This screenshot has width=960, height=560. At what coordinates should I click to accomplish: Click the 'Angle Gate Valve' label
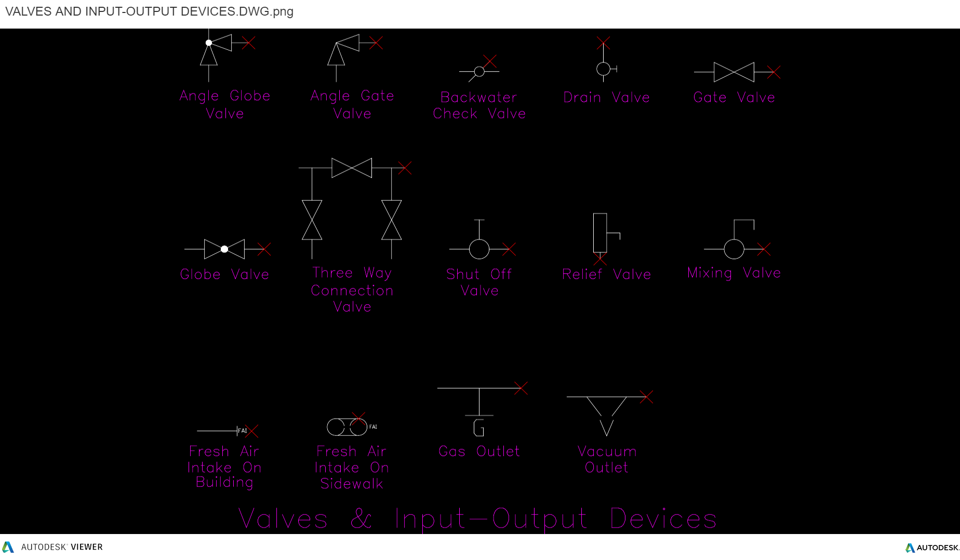[352, 104]
